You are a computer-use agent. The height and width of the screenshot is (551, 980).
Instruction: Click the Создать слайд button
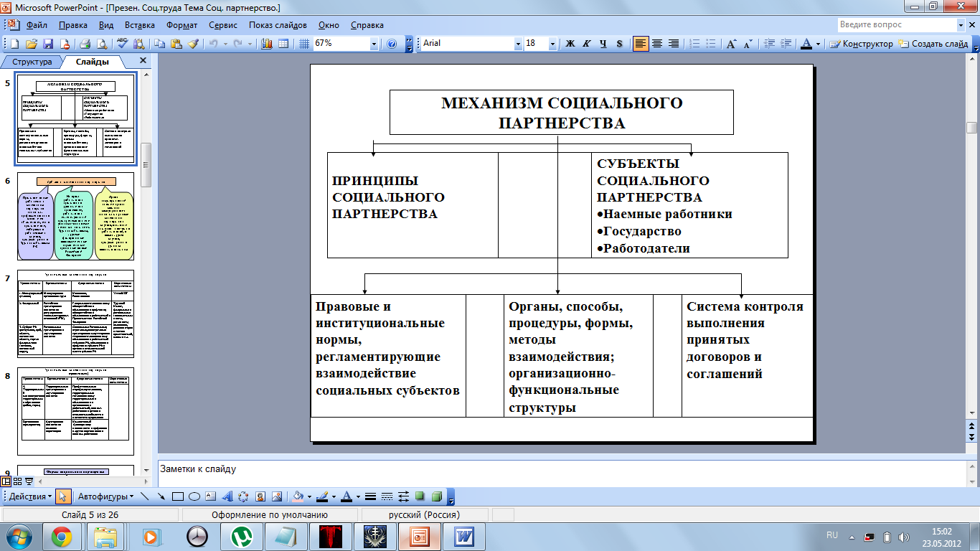point(933,43)
